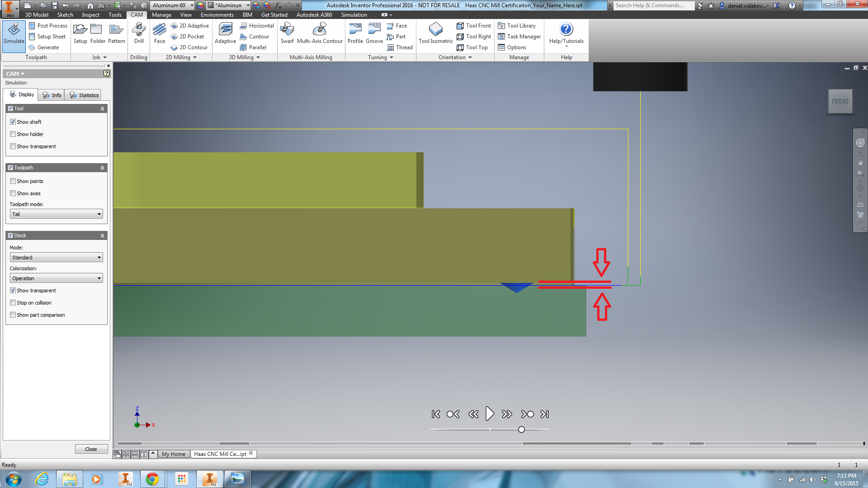
Task: Collapse the Stock section
Action: pyautogui.click(x=103, y=235)
